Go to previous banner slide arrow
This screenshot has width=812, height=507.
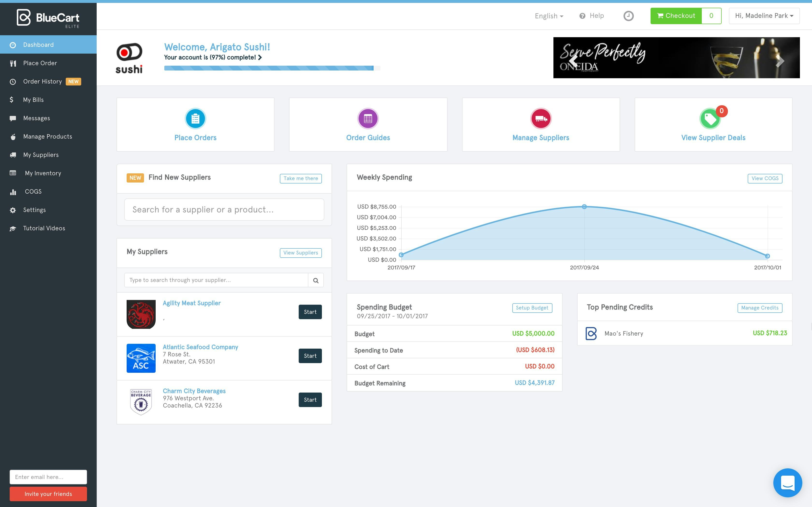click(x=573, y=61)
